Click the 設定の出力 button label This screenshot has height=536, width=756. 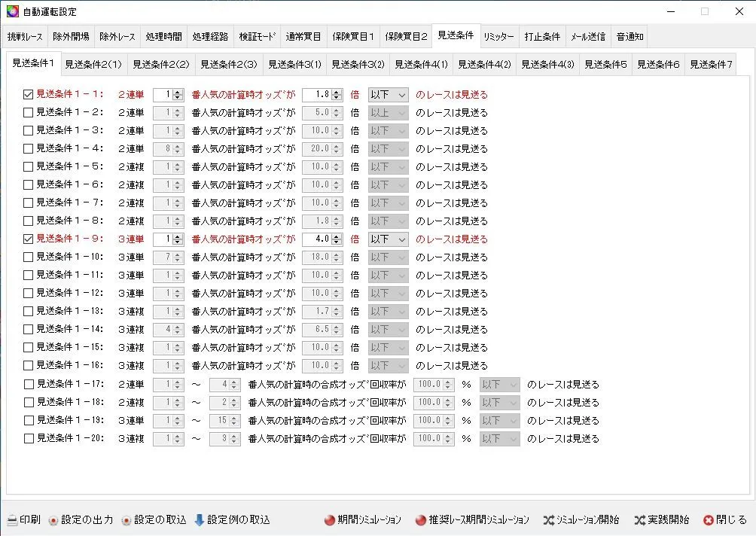click(x=87, y=519)
